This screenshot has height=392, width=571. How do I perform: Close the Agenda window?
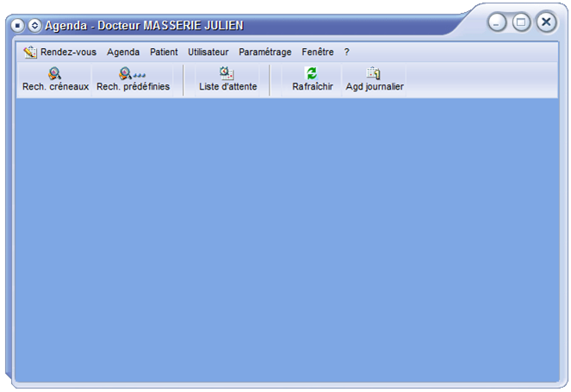click(x=545, y=22)
